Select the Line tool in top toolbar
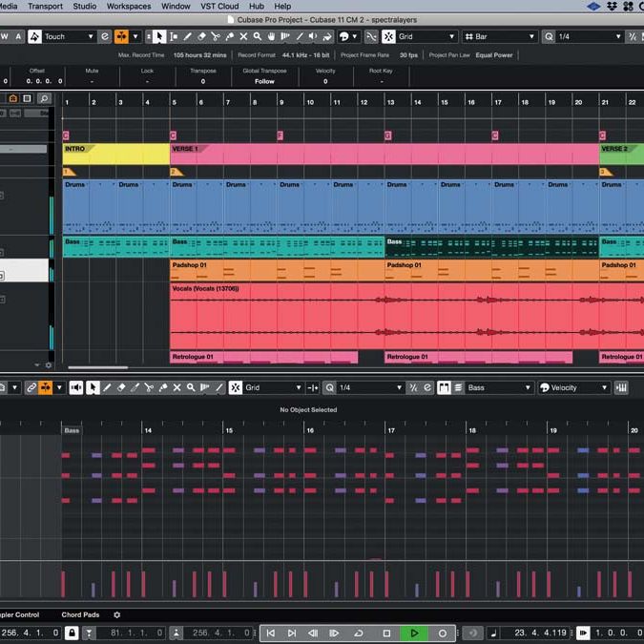 coord(300,36)
